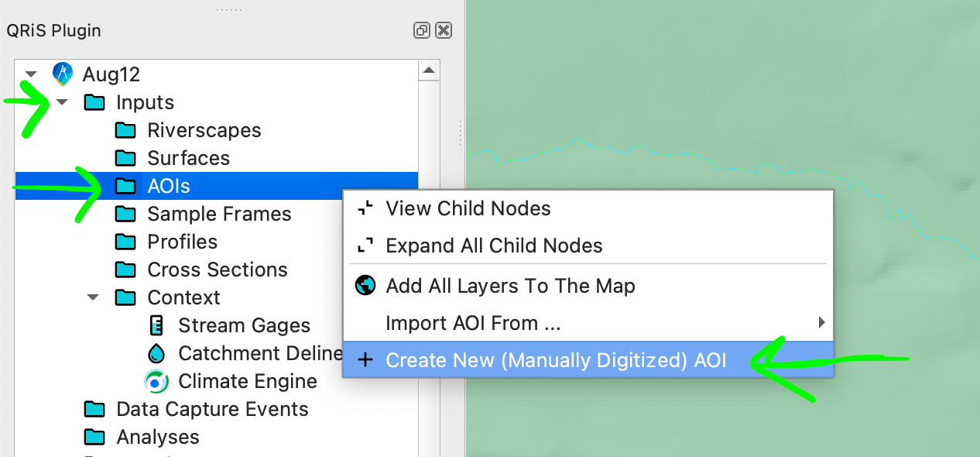Click the Inputs folder icon
This screenshot has height=457, width=980.
pyautogui.click(x=94, y=102)
